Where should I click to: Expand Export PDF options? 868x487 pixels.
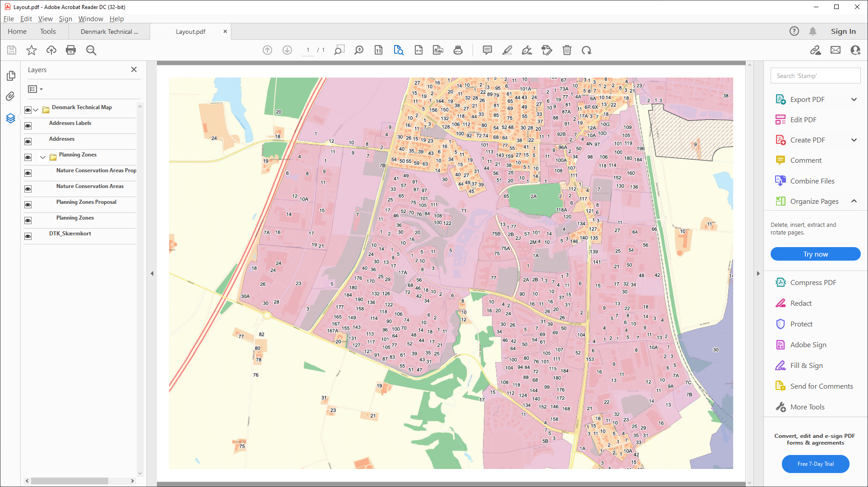click(x=854, y=99)
